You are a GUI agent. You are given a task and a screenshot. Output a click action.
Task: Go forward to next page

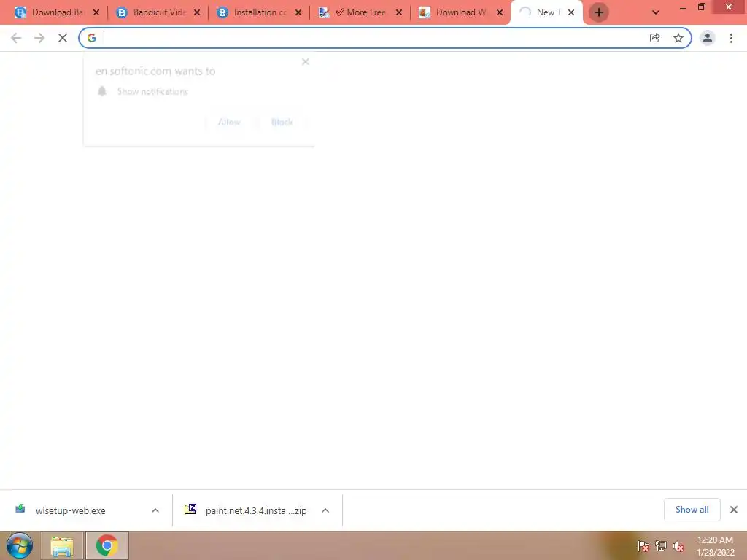coord(39,38)
